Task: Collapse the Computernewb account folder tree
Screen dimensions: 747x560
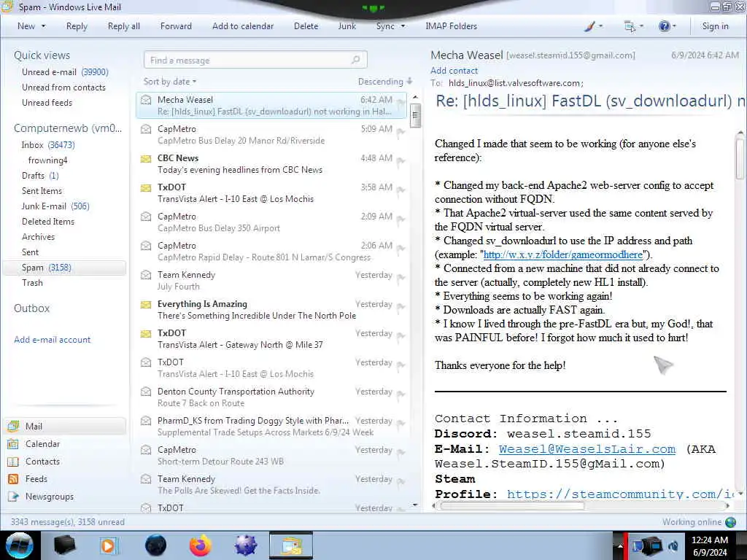Action: [68, 128]
